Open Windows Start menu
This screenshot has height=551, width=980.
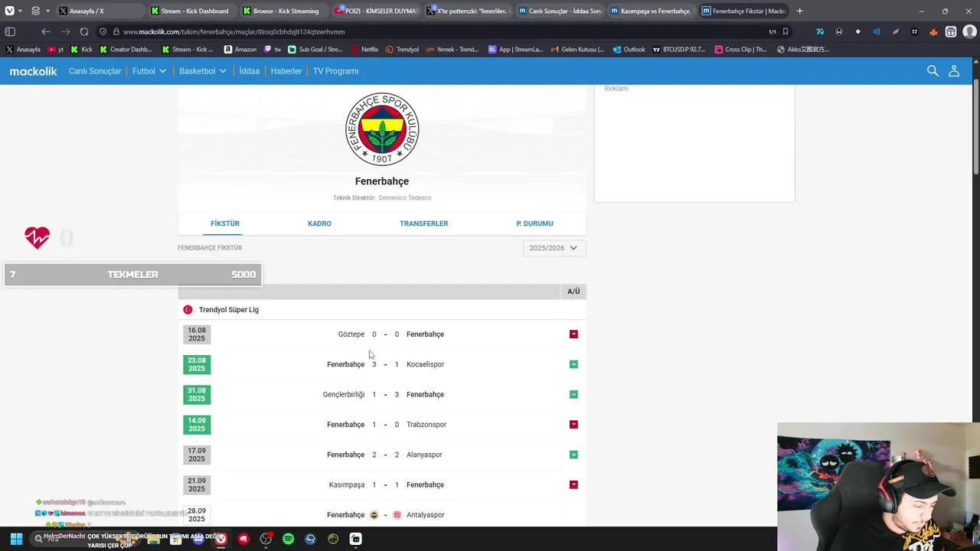16,539
